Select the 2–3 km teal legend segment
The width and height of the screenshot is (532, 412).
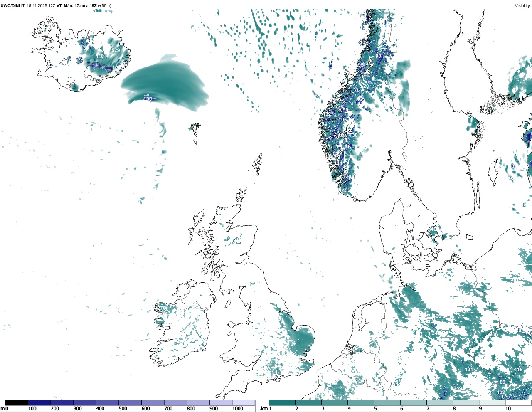click(308, 402)
